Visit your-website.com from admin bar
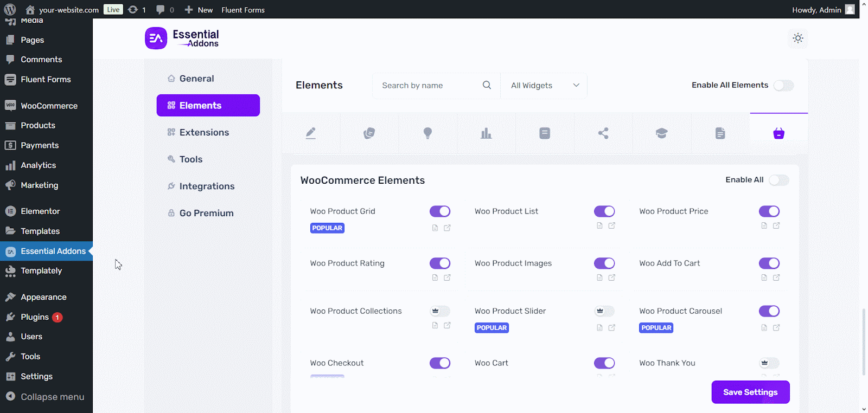Image resolution: width=868 pixels, height=413 pixels. (62, 10)
